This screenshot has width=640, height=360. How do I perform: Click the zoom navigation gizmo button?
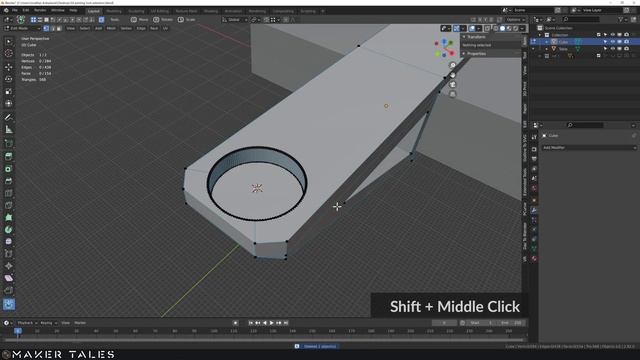click(x=452, y=65)
